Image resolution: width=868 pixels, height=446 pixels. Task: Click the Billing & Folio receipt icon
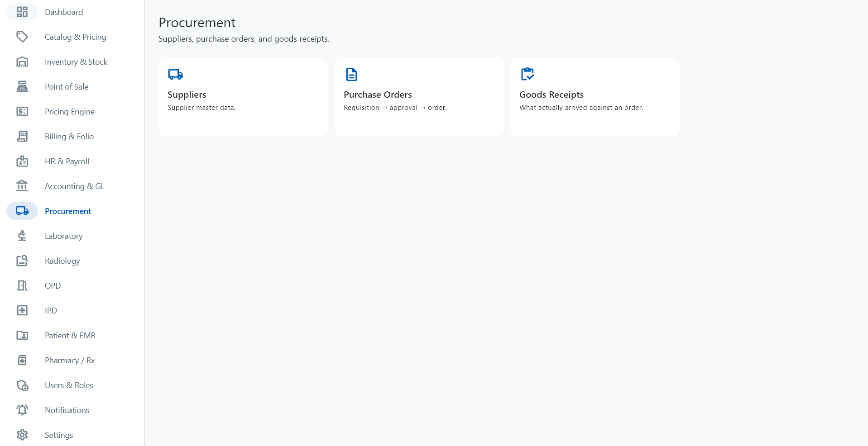[x=22, y=136]
